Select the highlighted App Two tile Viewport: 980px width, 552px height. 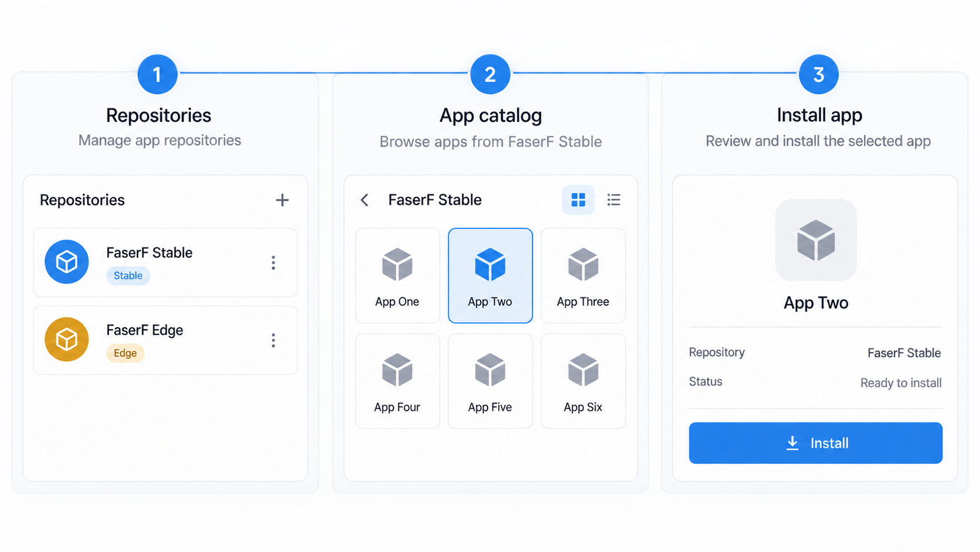point(490,276)
